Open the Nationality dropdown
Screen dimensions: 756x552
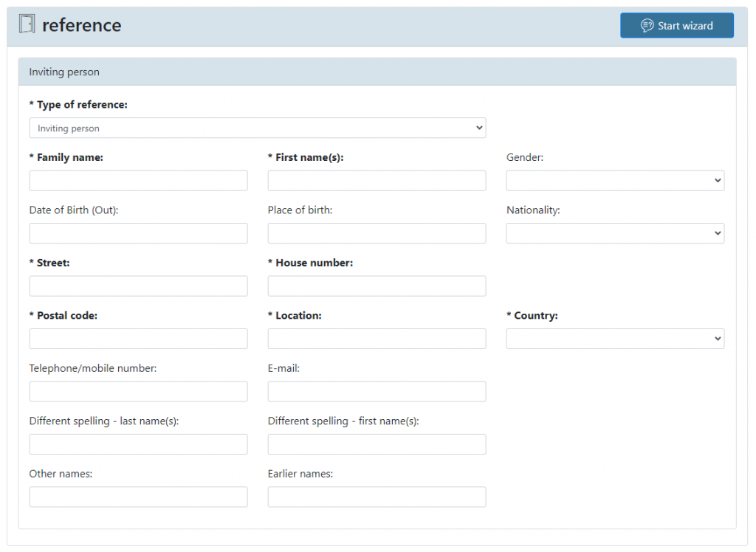615,233
